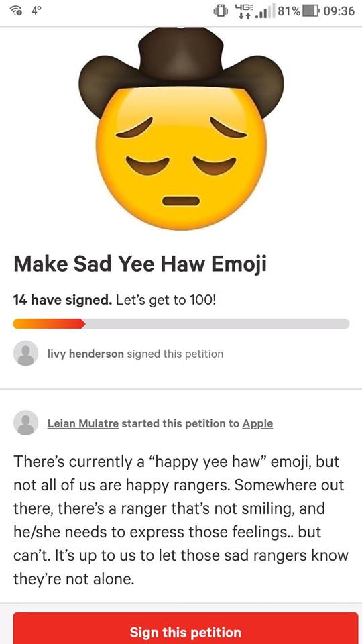Tap the 4° temperature indicator
The height and width of the screenshot is (644, 362).
click(x=37, y=11)
